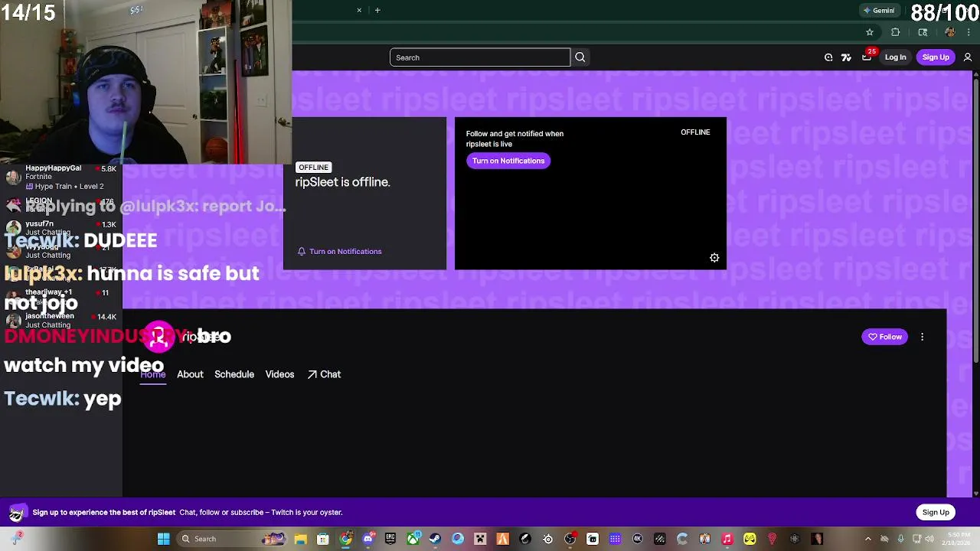
Task: Open the 7TV extension icon in Twitch header
Action: coord(846,57)
